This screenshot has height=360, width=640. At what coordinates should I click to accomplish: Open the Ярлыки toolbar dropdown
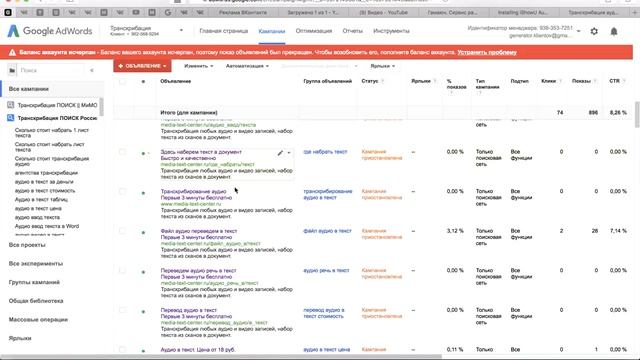(382, 66)
